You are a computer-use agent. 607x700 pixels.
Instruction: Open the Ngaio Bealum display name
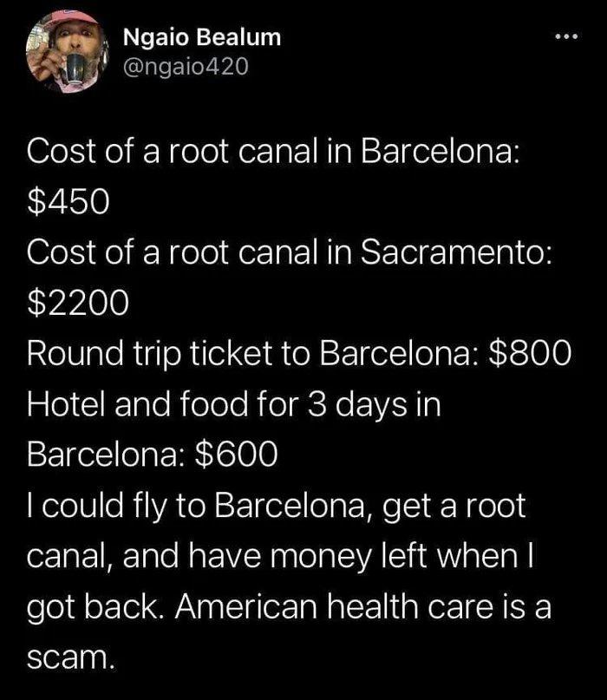[x=201, y=36]
